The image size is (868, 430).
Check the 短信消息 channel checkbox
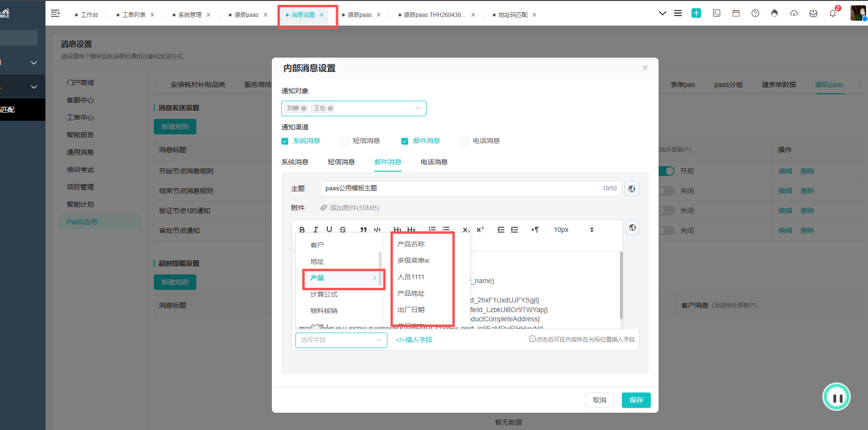pos(345,141)
